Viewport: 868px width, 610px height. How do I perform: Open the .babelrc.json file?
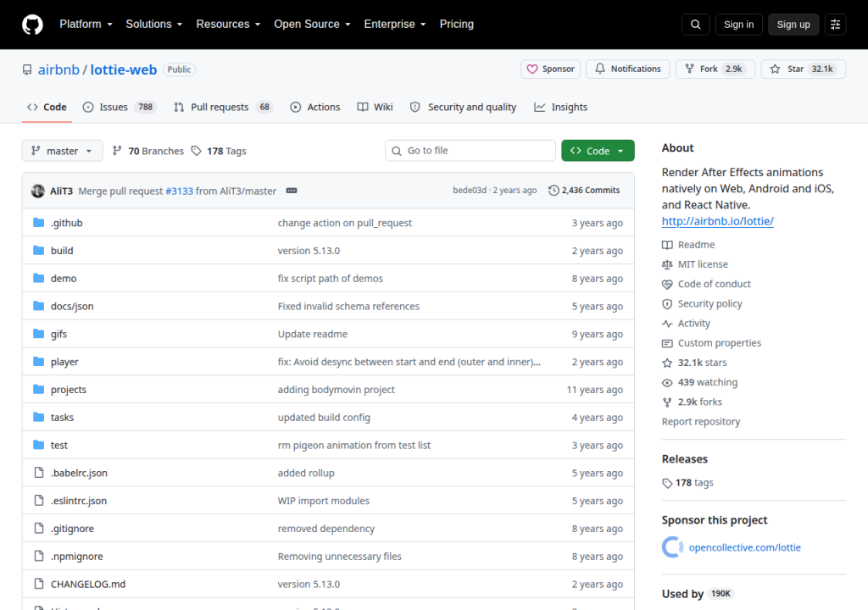tap(79, 473)
